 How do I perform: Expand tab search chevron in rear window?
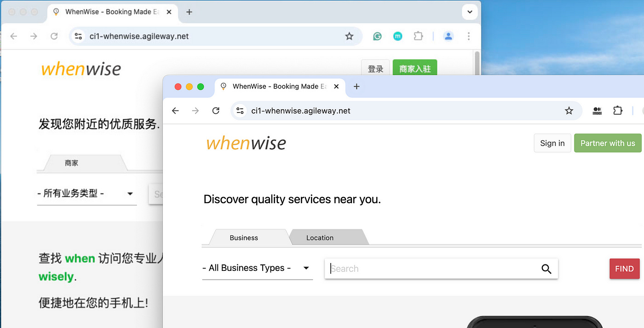point(469,12)
